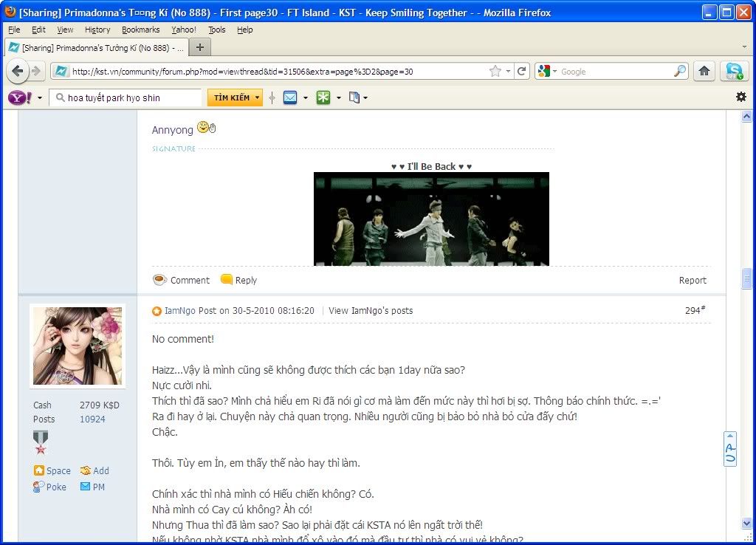Open the File menu
Screen dimensions: 756x545
click(x=15, y=30)
